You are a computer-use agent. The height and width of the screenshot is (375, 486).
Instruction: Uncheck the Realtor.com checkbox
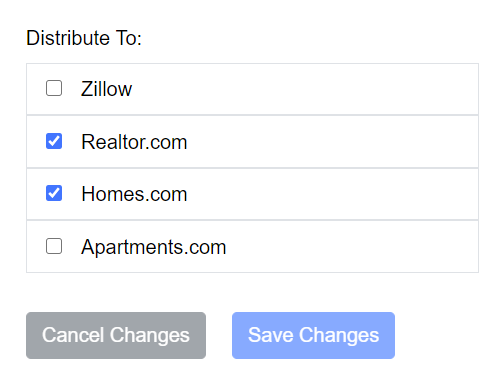[54, 141]
